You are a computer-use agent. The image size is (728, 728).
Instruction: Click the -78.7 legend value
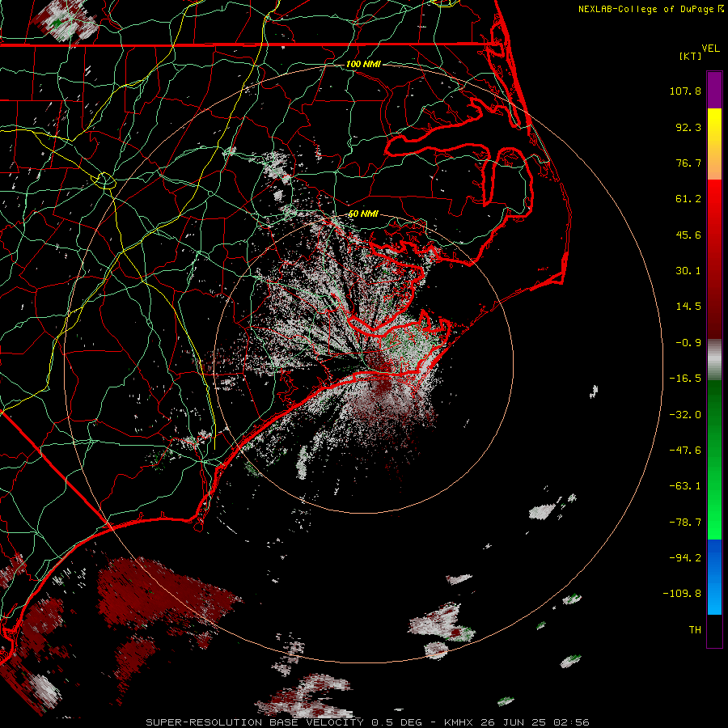point(685,523)
